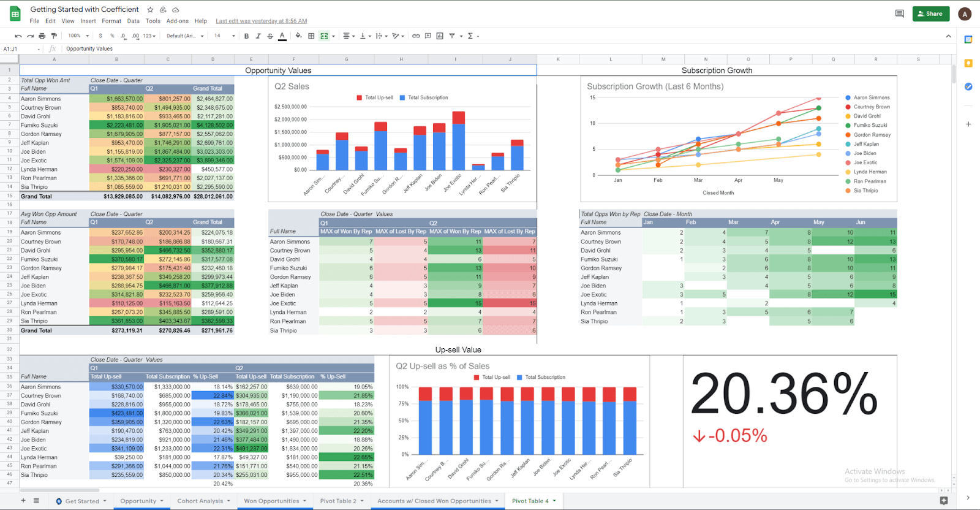Switch to the Opportunity tab
Image resolution: width=980 pixels, height=510 pixels.
pos(141,501)
